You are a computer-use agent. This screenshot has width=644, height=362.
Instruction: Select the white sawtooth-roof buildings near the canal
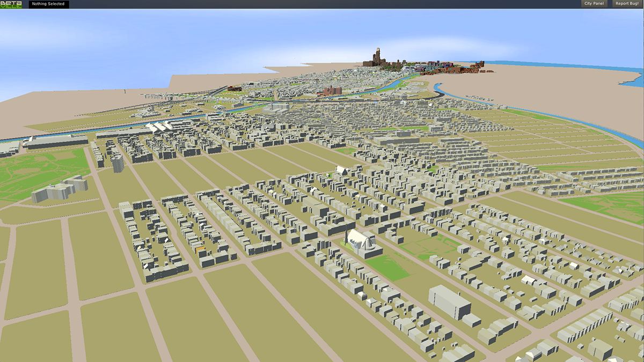159,128
